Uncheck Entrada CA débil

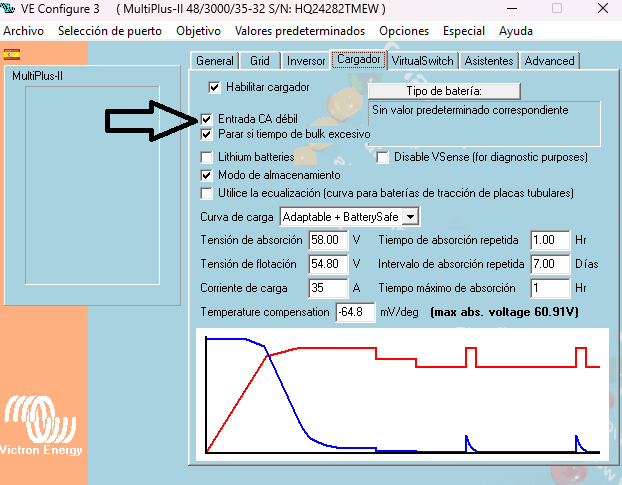pos(206,119)
